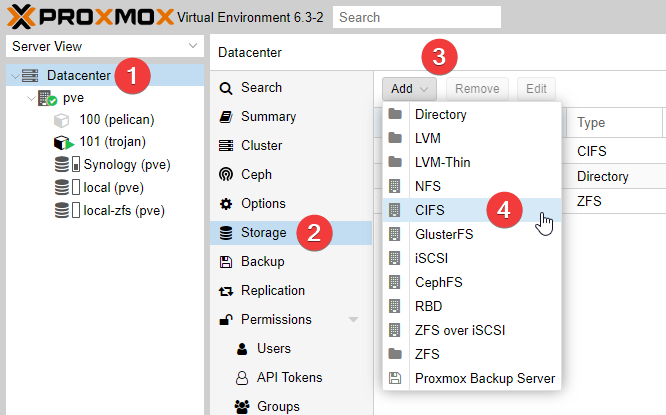Collapse the Permissions section arrow
The image size is (666, 415).
click(x=353, y=320)
